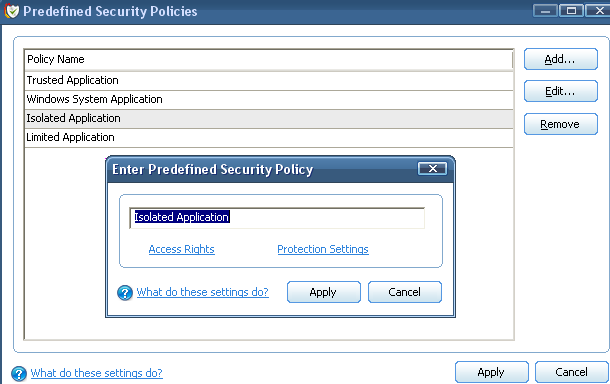This screenshot has width=610, height=384.
Task: Select the Trusted Application policy row
Action: pyautogui.click(x=269, y=80)
